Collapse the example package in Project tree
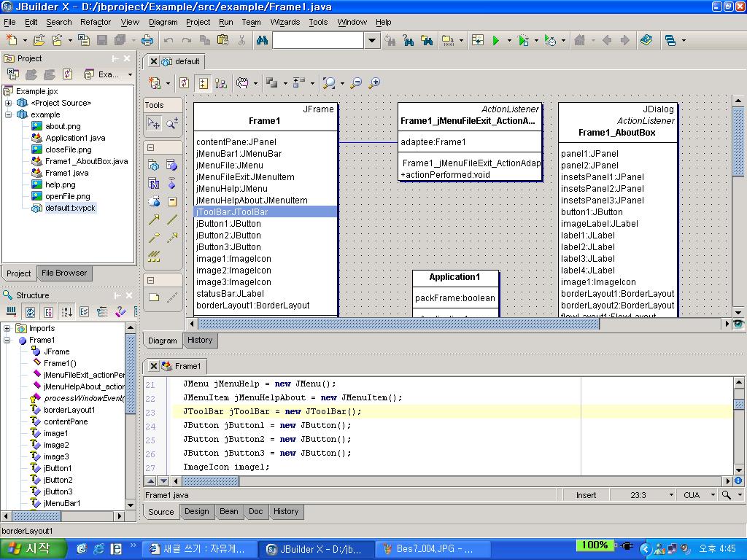This screenshot has width=747, height=560. 8,114
